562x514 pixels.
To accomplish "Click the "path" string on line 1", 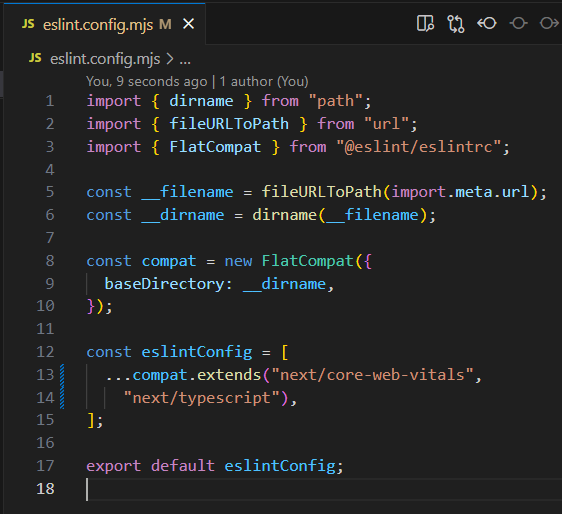I will [335, 101].
